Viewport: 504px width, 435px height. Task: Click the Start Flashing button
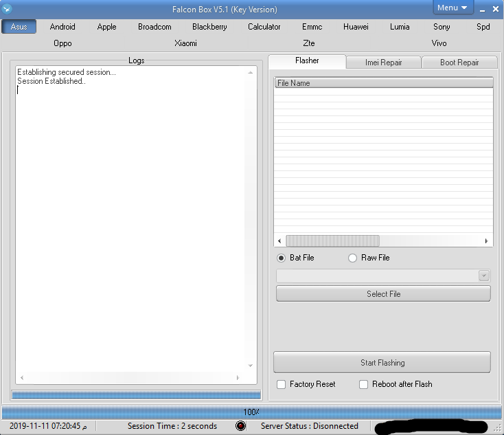[382, 363]
